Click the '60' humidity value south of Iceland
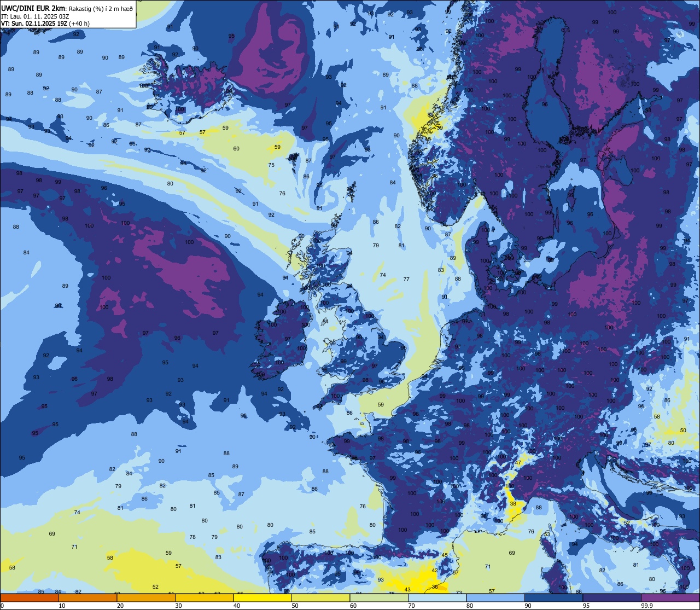Viewport: 700px width, 610px height. [236, 149]
